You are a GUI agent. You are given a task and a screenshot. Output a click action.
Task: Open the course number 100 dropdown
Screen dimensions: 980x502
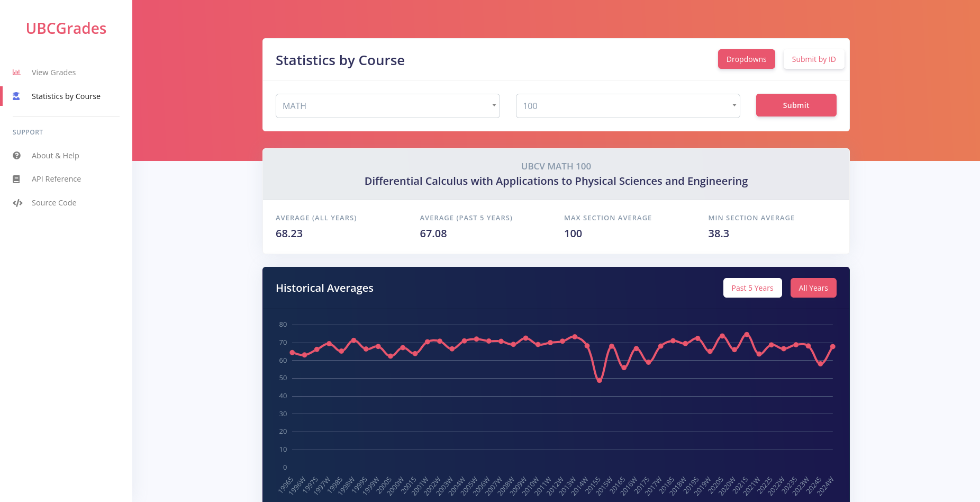coord(628,106)
